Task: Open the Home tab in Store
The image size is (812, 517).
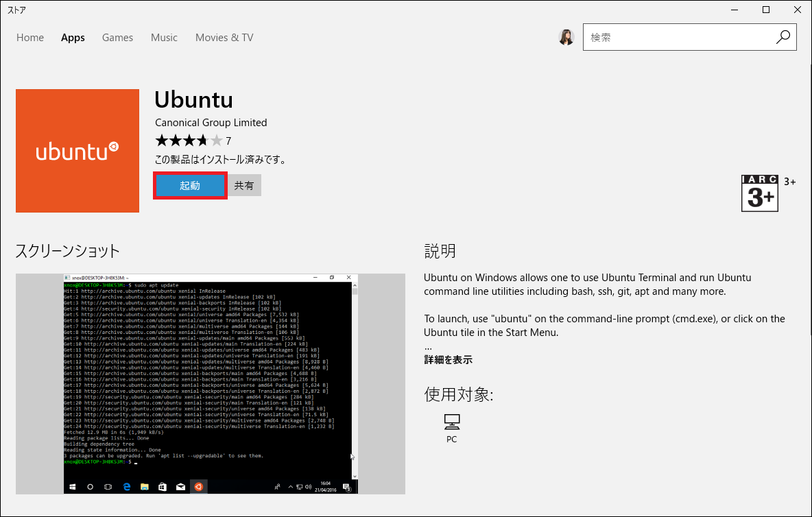Action: point(30,38)
